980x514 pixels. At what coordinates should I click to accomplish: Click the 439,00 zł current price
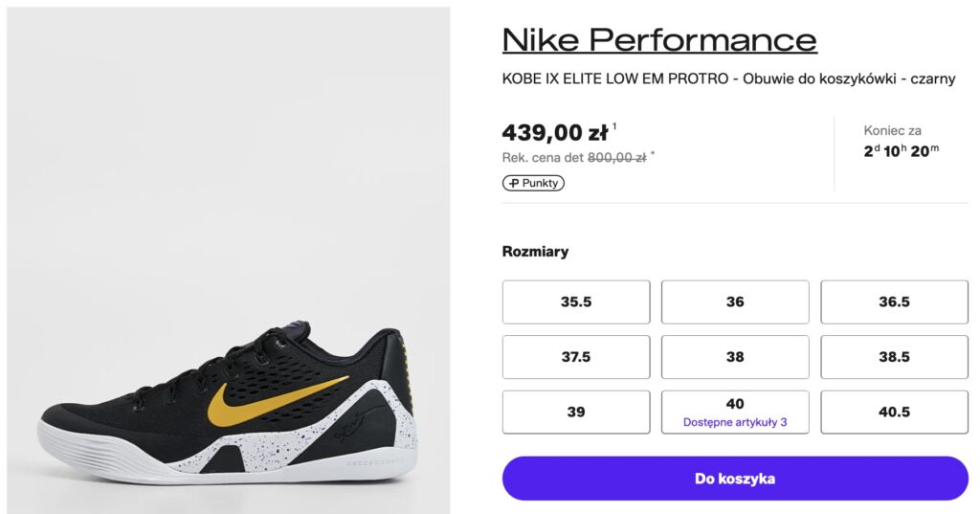(554, 133)
